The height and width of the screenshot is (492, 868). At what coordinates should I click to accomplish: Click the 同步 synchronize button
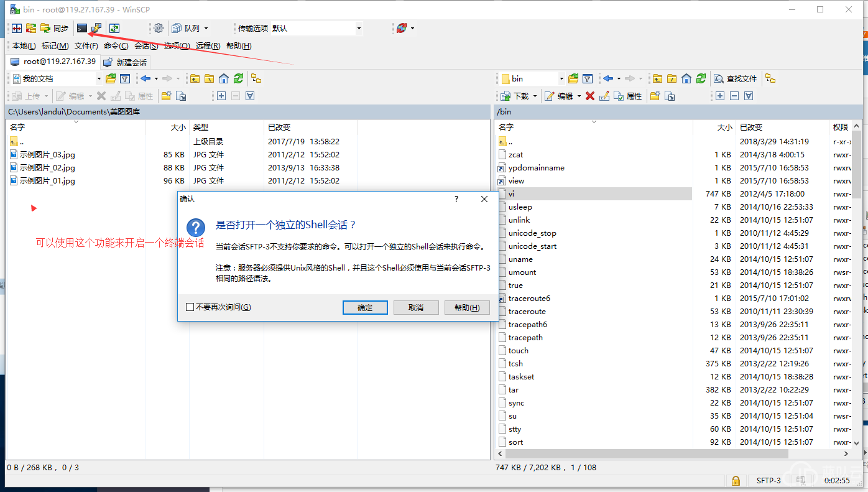point(55,28)
